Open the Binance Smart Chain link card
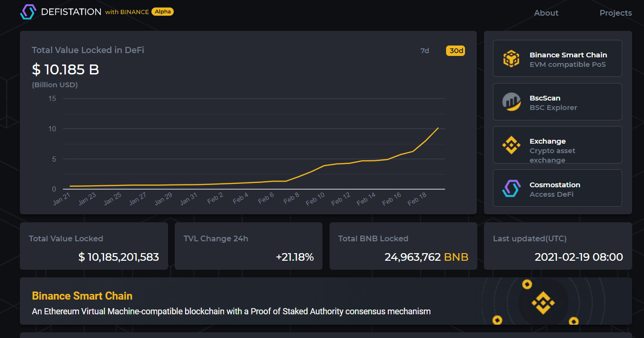Viewport: 644px width, 338px height. [557, 58]
